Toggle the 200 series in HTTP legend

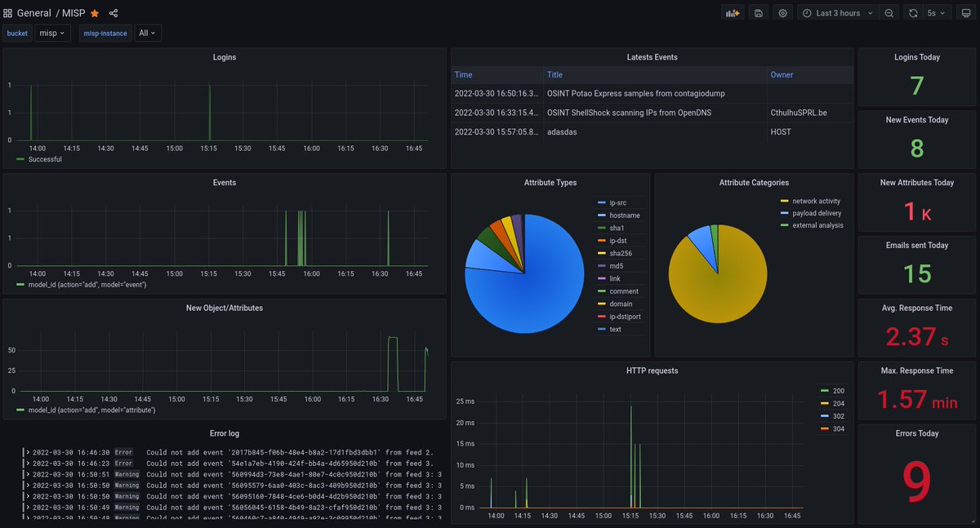[x=839, y=391]
